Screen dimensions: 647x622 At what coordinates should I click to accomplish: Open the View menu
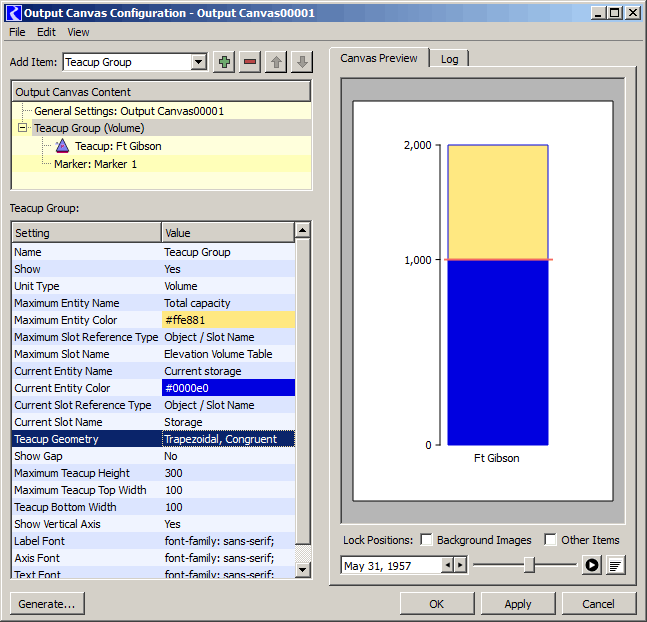[x=78, y=32]
